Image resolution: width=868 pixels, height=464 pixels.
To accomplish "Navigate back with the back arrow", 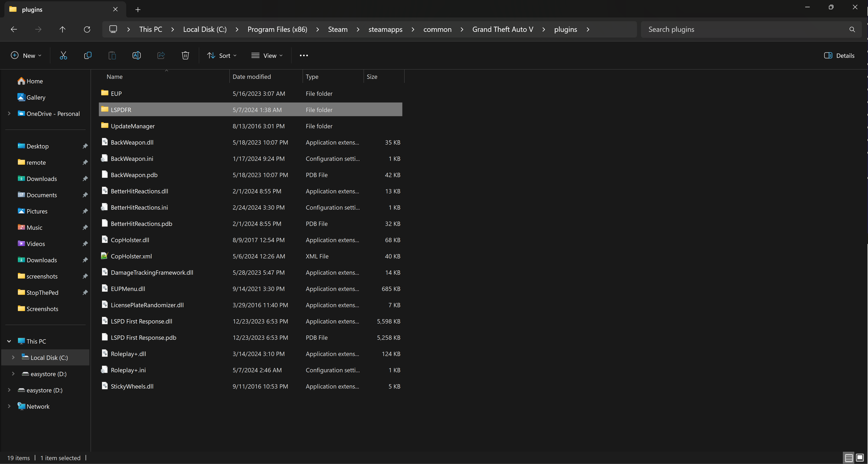I will (14, 29).
